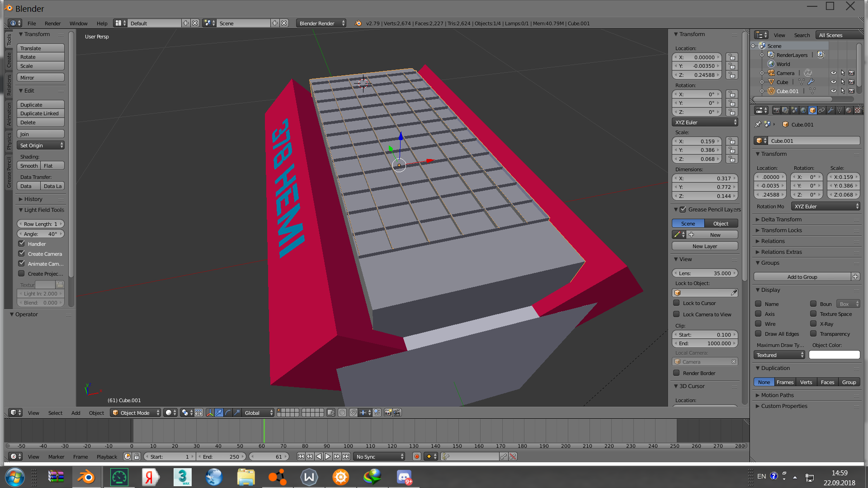Image resolution: width=868 pixels, height=488 pixels.
Task: Open the No Sync dropdown
Action: tap(379, 456)
